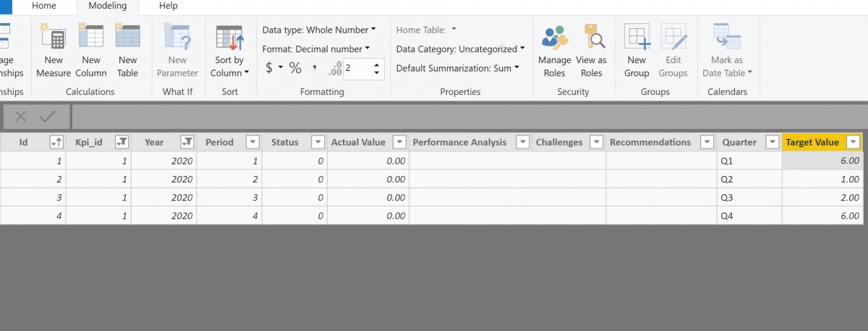This screenshot has height=331, width=868.
Task: Increase decimal places with the stepper up arrow
Action: 376,64
